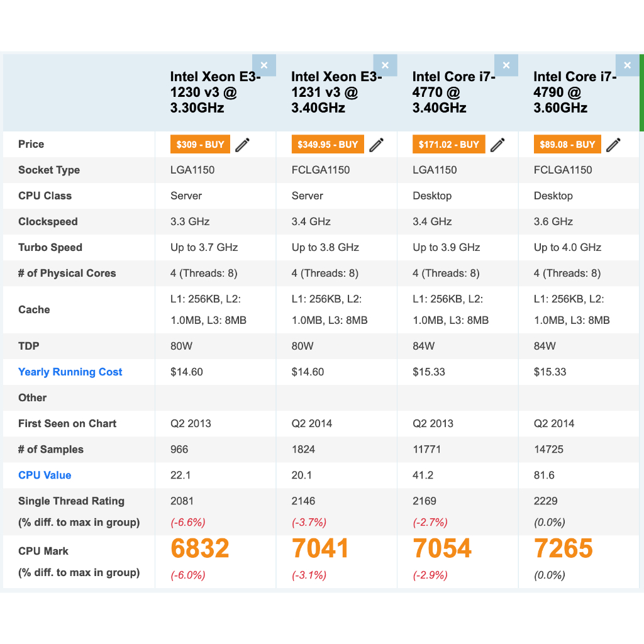
Task: Remove Core i7-4790 from comparison
Action: coord(627,65)
